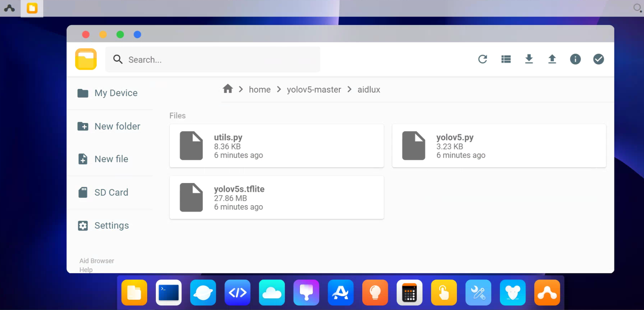This screenshot has width=644, height=310.
Task: Click the My Device folder icon
Action: coord(83,93)
